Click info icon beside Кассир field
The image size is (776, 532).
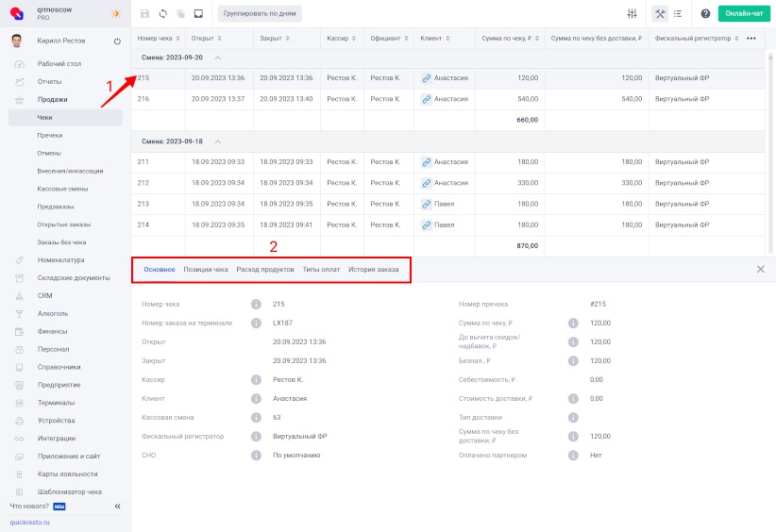[x=256, y=380]
